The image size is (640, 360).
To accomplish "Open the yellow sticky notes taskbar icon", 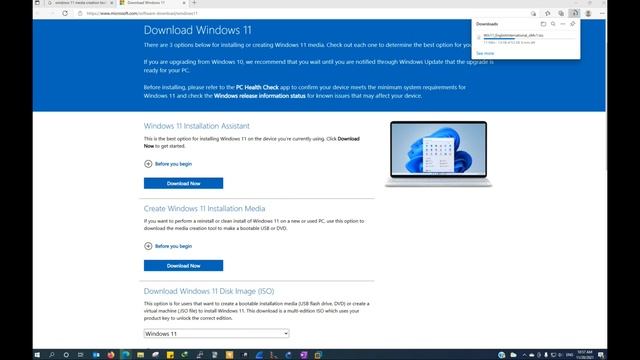I will [170, 355].
